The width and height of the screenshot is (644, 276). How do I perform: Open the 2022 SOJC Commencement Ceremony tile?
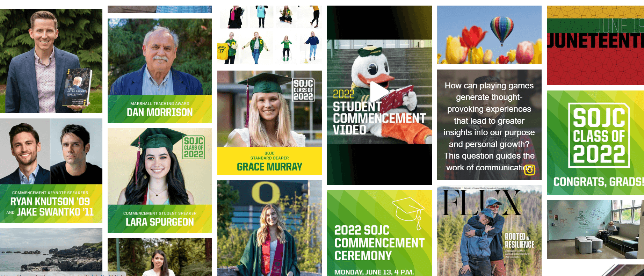click(379, 233)
